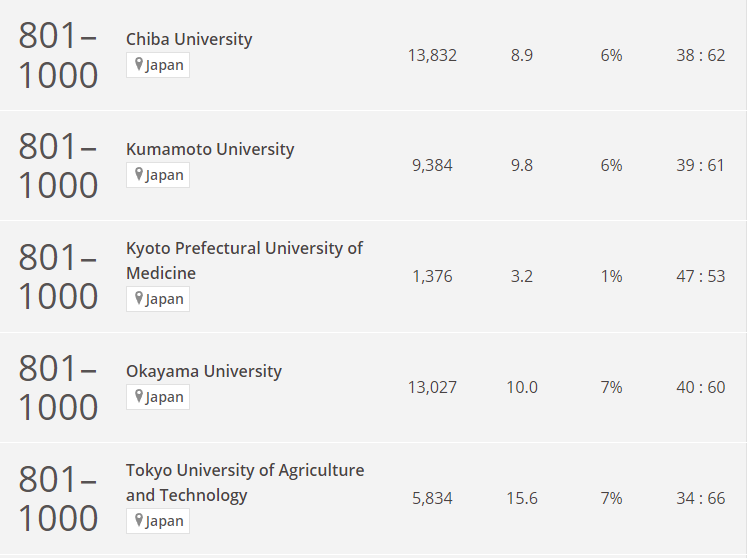Click the 801–1000 rank for Chiba University
This screenshot has height=558, width=748.
point(58,55)
